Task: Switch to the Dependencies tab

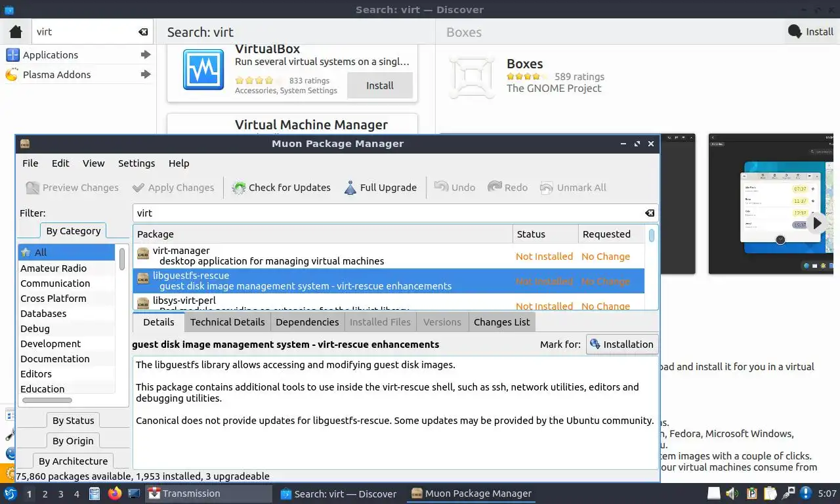Action: point(307,322)
